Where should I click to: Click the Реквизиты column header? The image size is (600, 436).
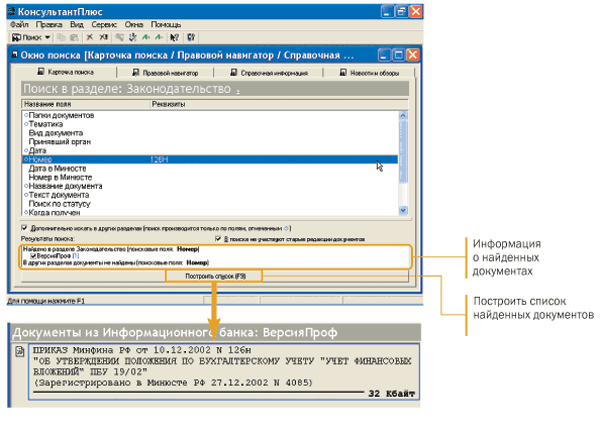pos(279,104)
